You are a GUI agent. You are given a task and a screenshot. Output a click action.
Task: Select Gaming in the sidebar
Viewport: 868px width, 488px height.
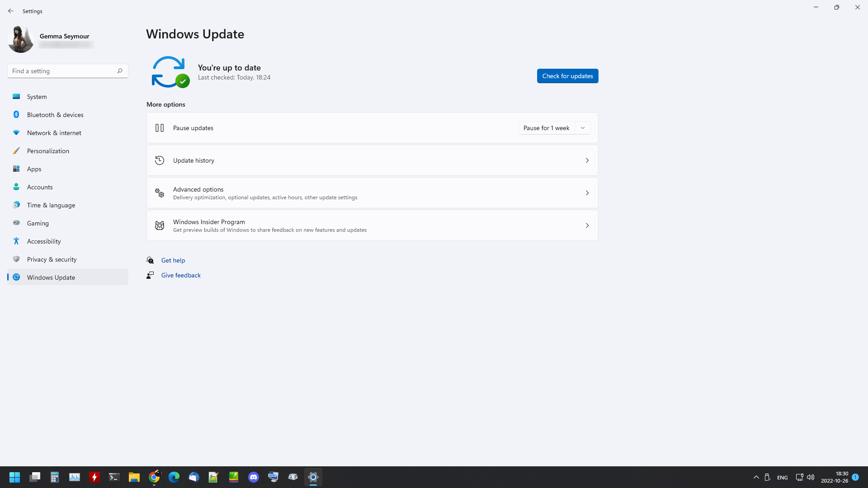tap(68, 223)
